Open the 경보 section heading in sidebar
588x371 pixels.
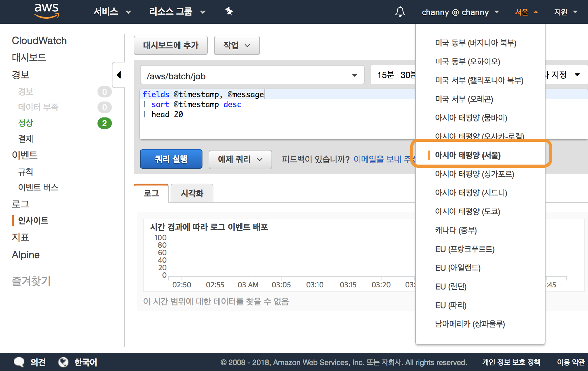coord(21,75)
